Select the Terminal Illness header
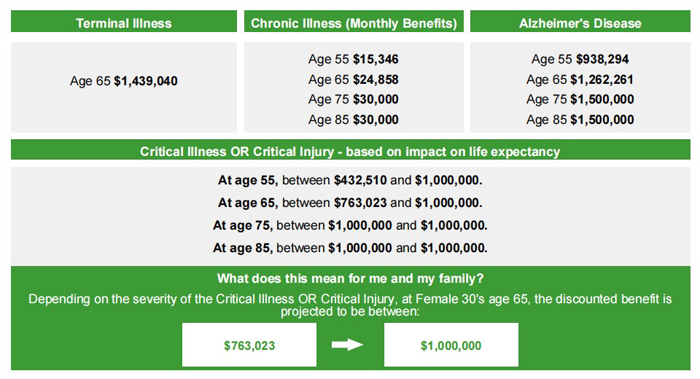700x379 pixels. 124,21
